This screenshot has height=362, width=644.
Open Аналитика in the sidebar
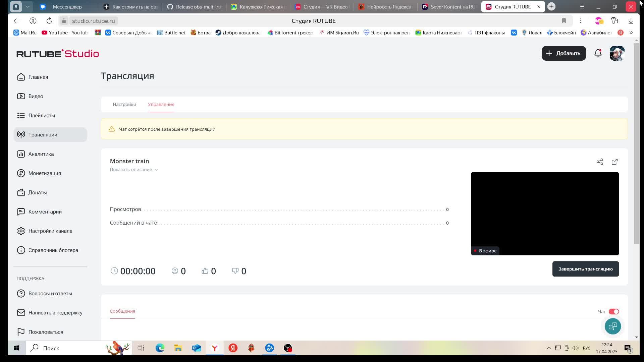click(x=41, y=154)
